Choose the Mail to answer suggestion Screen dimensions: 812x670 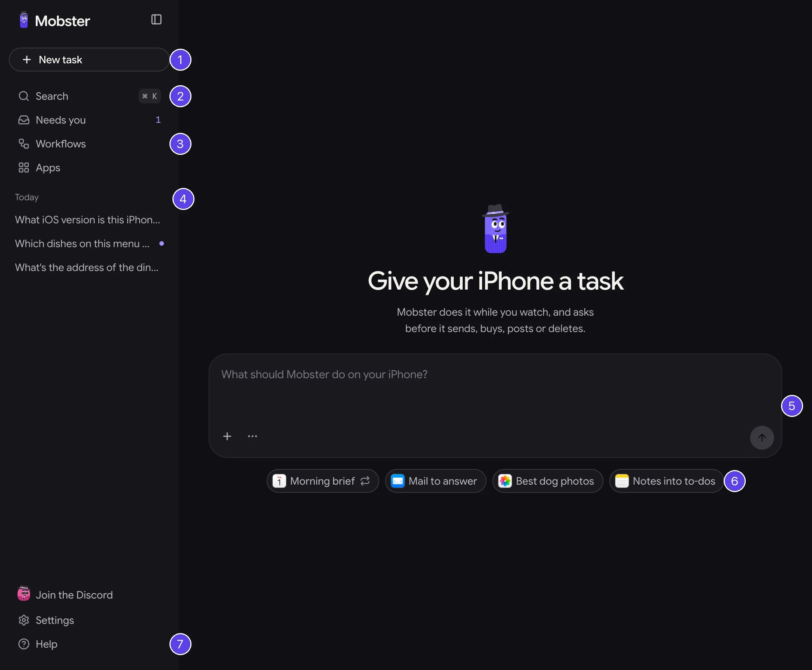pos(435,481)
